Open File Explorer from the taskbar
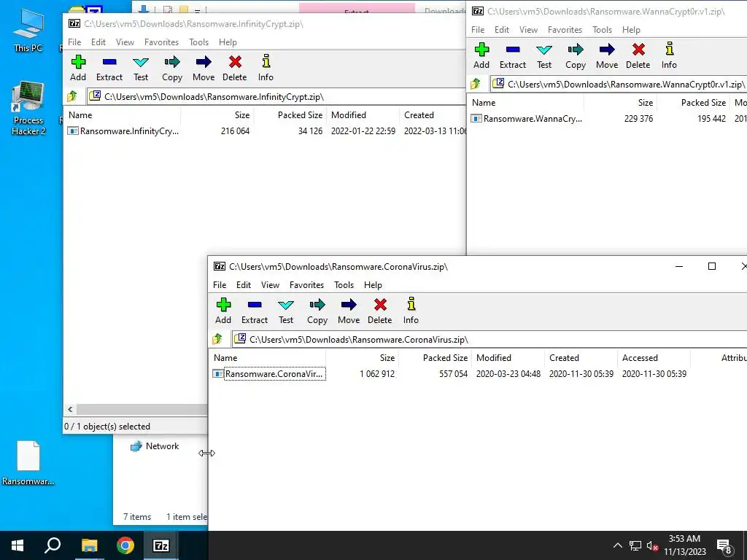Screen dimensions: 747x560 tap(89, 545)
